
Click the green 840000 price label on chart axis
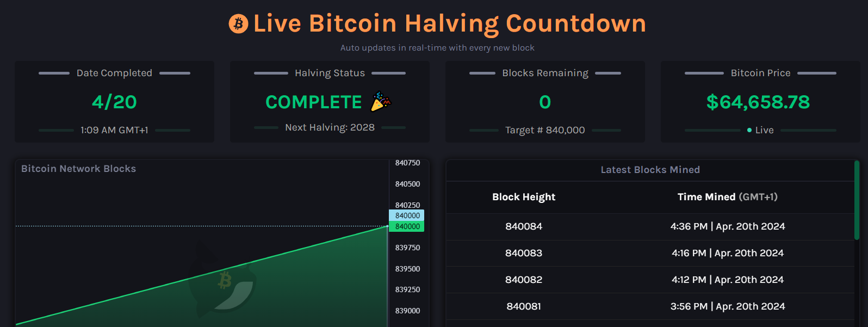click(x=407, y=226)
